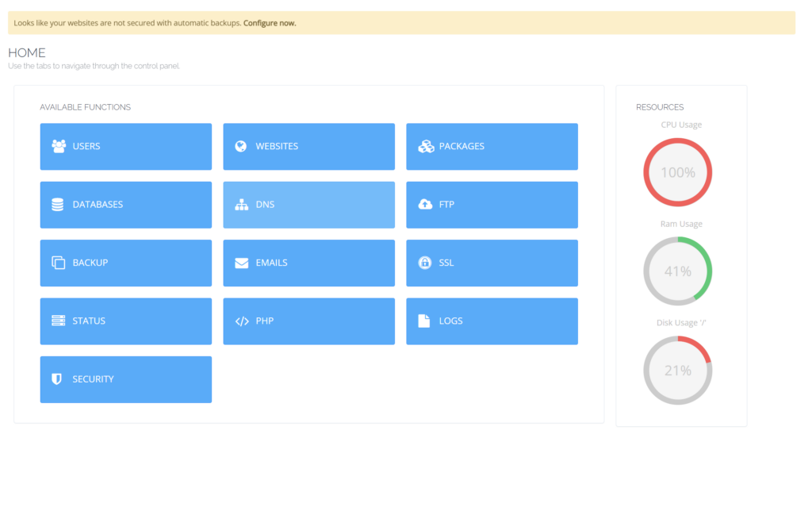Open the LOGS function tile

coord(492,321)
